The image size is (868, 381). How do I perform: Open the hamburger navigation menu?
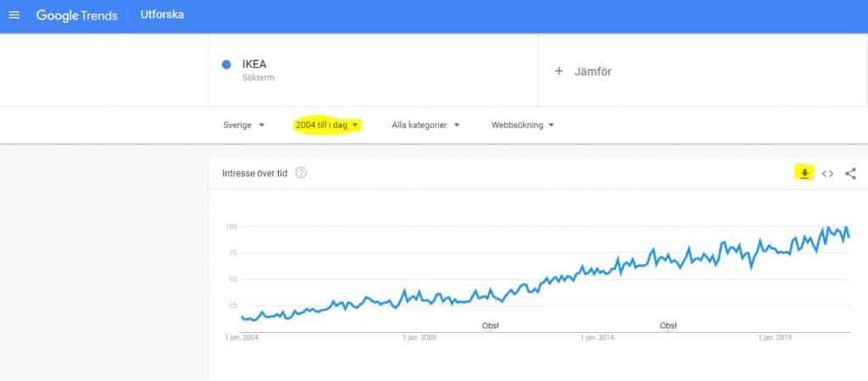coord(14,15)
